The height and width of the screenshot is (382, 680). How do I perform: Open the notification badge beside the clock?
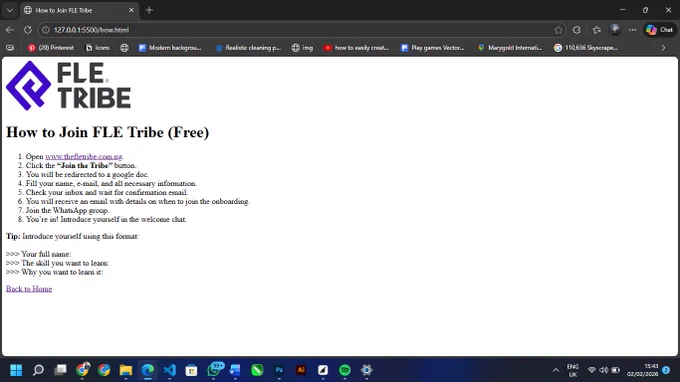[666, 370]
